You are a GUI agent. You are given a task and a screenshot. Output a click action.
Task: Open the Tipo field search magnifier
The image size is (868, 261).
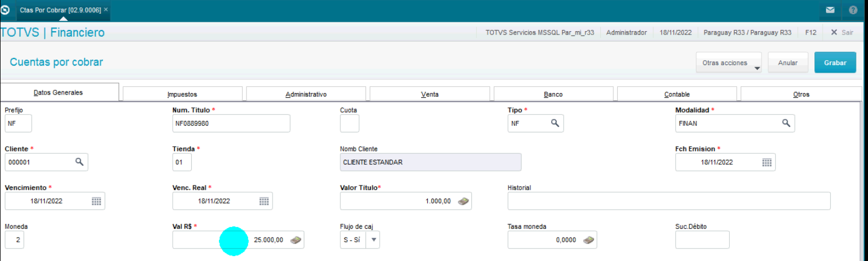[x=555, y=123]
